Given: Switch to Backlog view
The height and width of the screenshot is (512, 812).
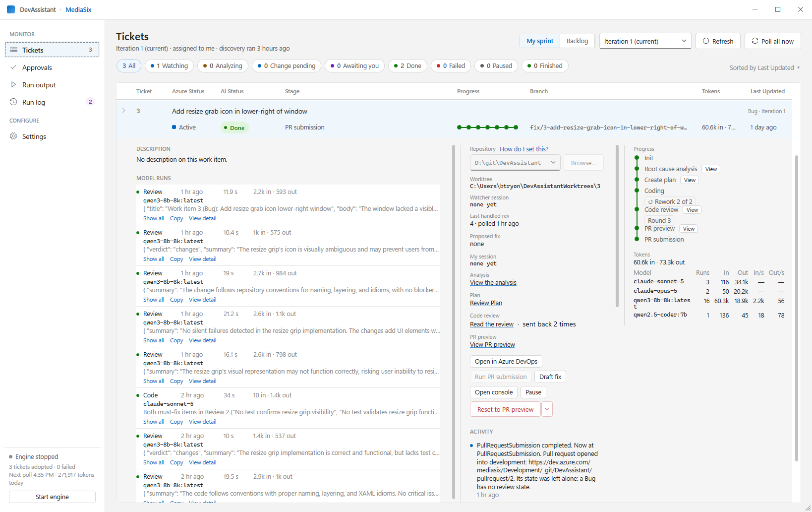Looking at the screenshot, I should pyautogui.click(x=577, y=41).
